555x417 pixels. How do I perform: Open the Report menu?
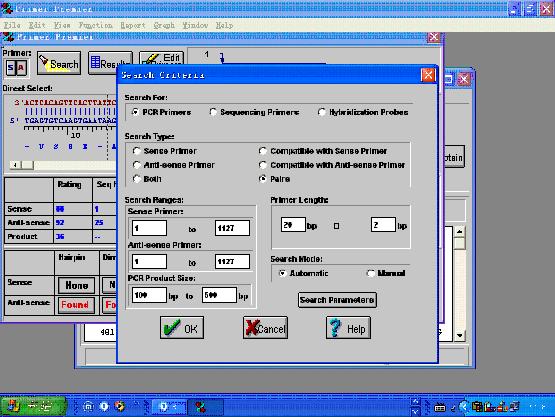(132, 25)
